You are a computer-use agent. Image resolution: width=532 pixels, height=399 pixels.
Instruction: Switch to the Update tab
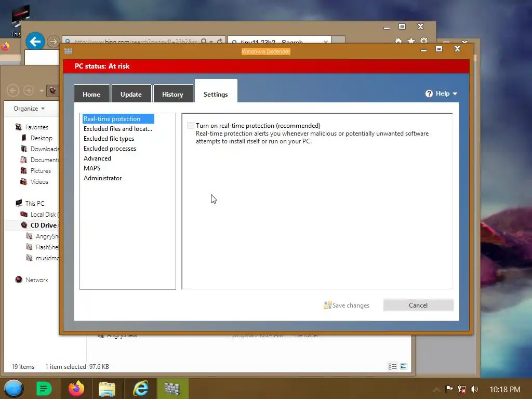131,94
